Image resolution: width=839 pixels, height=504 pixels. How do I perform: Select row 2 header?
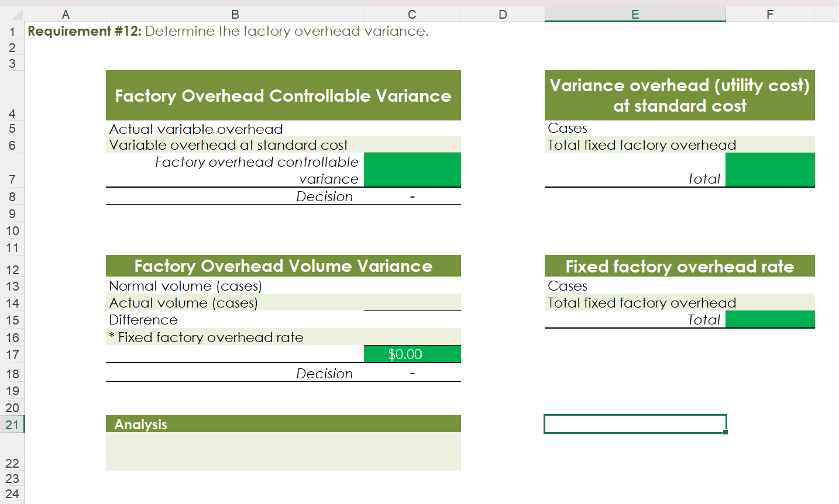click(12, 48)
